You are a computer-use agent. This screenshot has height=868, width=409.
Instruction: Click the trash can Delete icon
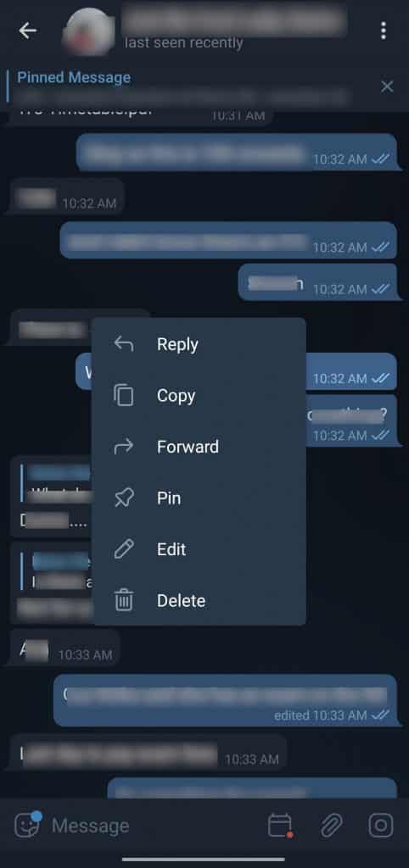pyautogui.click(x=124, y=601)
